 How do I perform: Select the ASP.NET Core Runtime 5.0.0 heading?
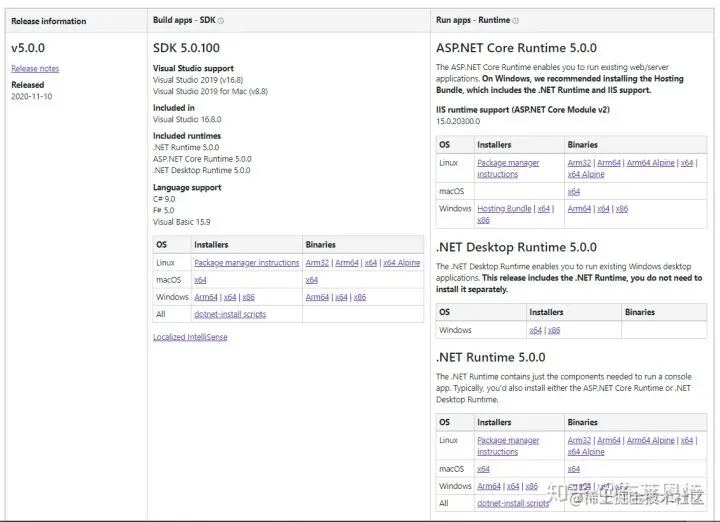[x=516, y=48]
